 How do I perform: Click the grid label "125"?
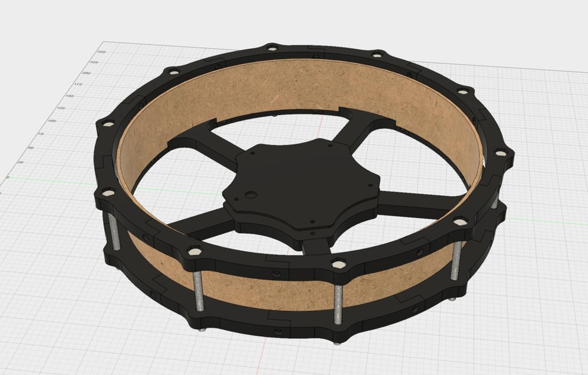pos(61,108)
